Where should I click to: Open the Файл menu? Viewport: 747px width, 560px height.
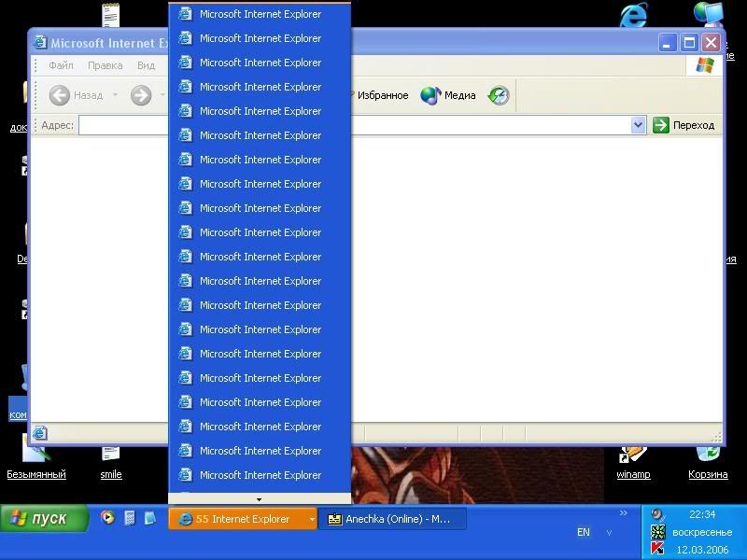coord(61,65)
